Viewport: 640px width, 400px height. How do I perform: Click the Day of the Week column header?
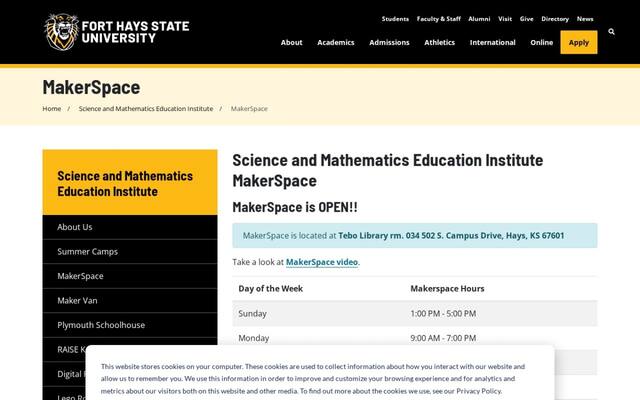pyautogui.click(x=271, y=289)
